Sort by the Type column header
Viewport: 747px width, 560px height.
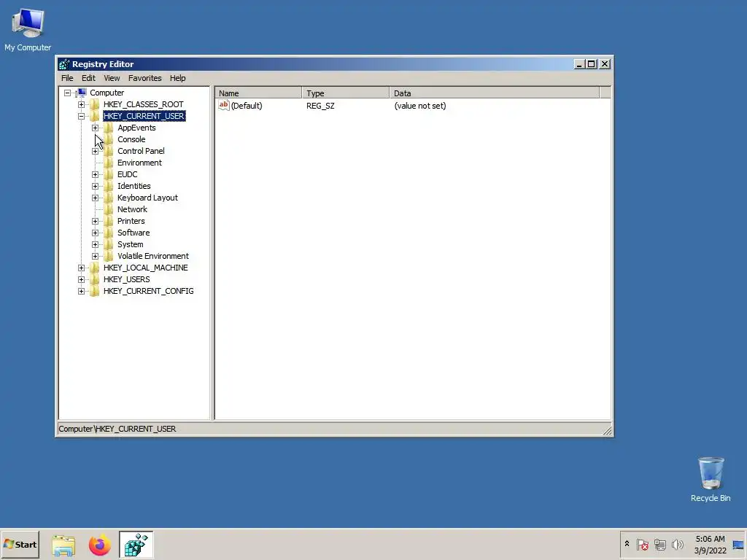[346, 93]
